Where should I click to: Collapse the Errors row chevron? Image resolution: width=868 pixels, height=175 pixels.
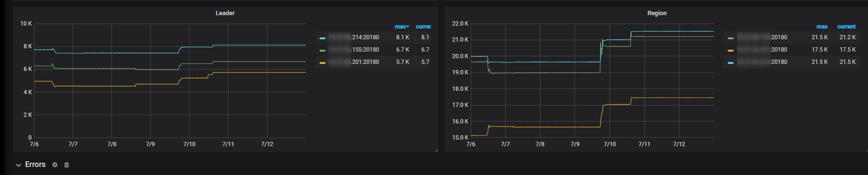18,165
